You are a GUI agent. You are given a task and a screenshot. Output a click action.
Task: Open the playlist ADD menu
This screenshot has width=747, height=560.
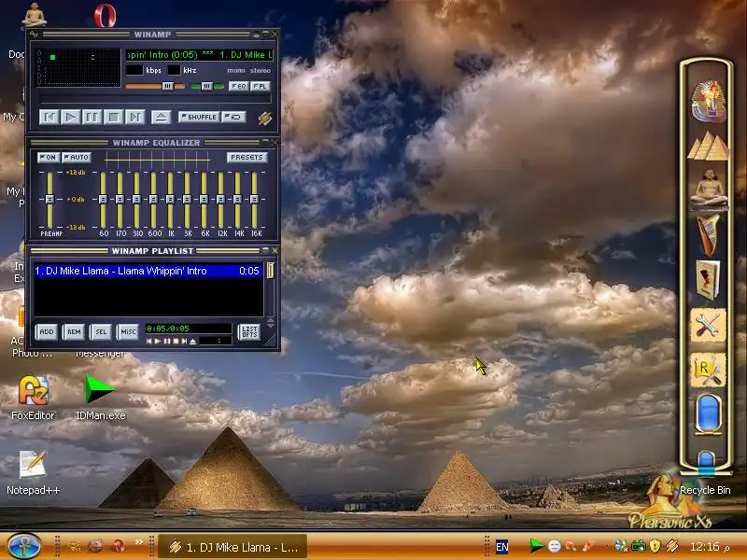(46, 331)
